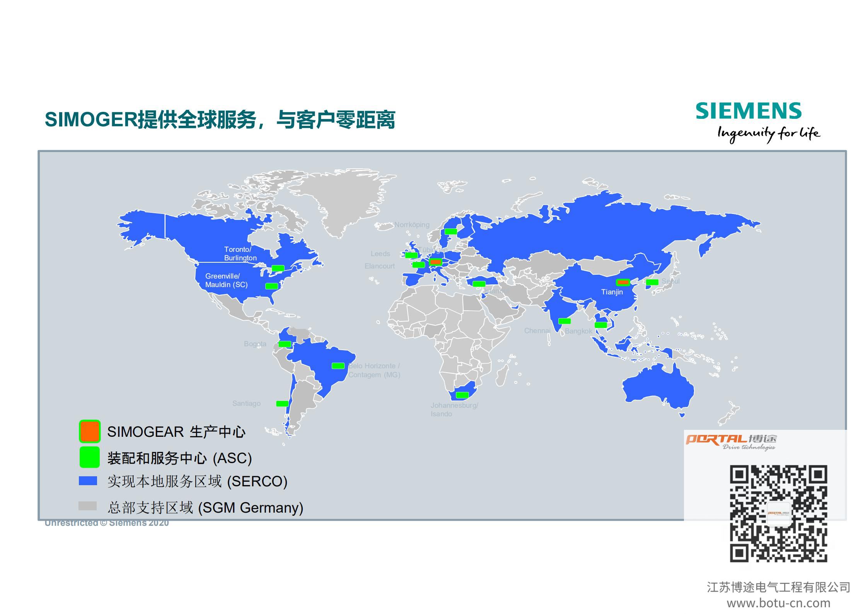This screenshot has width=868, height=614.
Task: Click the green marker at Toronto/Burlington
Action: click(x=278, y=268)
